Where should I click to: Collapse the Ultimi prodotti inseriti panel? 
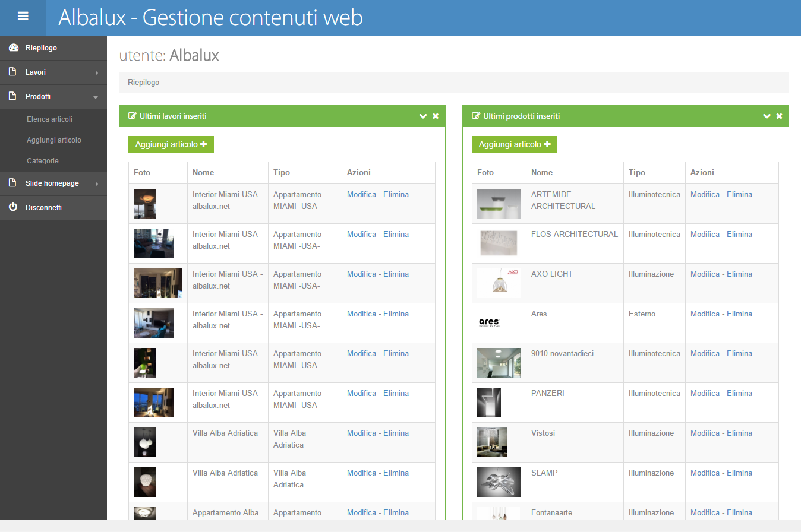tap(767, 116)
